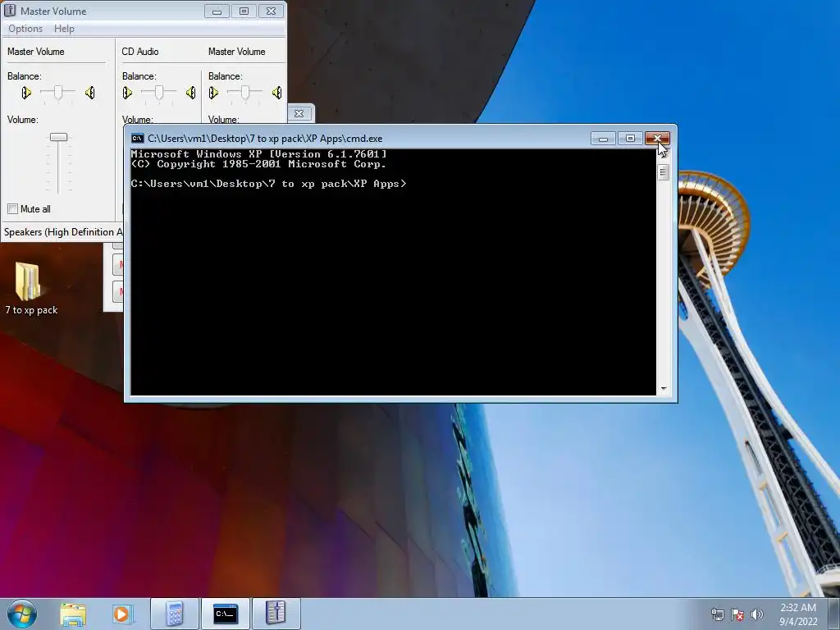
Task: Open the clock showing 2:32 AM
Action: coord(798,614)
